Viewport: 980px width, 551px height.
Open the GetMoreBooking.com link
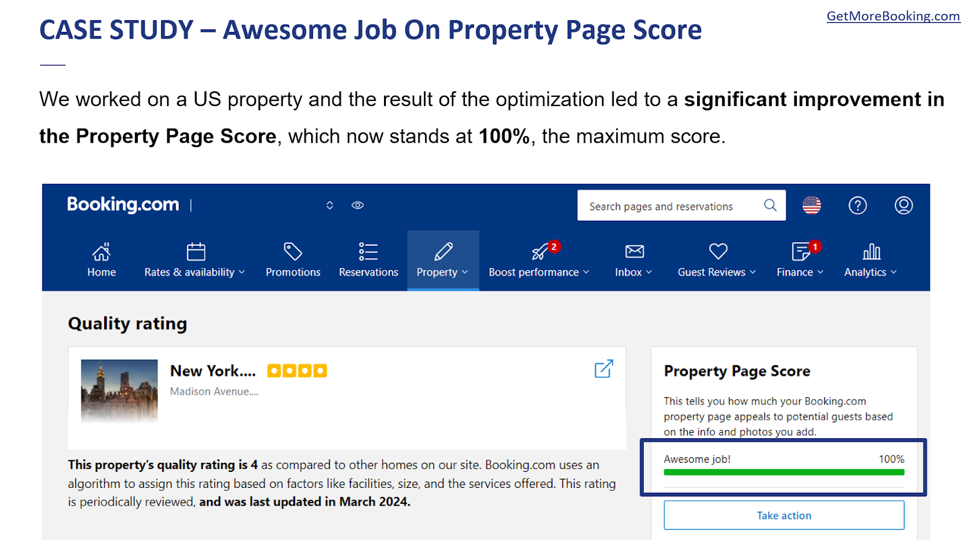click(893, 17)
